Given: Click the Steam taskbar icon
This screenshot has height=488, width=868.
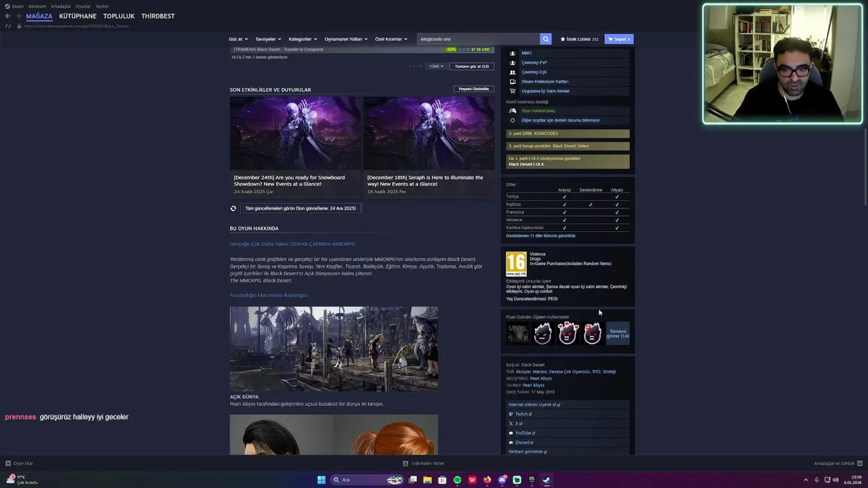Looking at the screenshot, I should click(x=547, y=480).
